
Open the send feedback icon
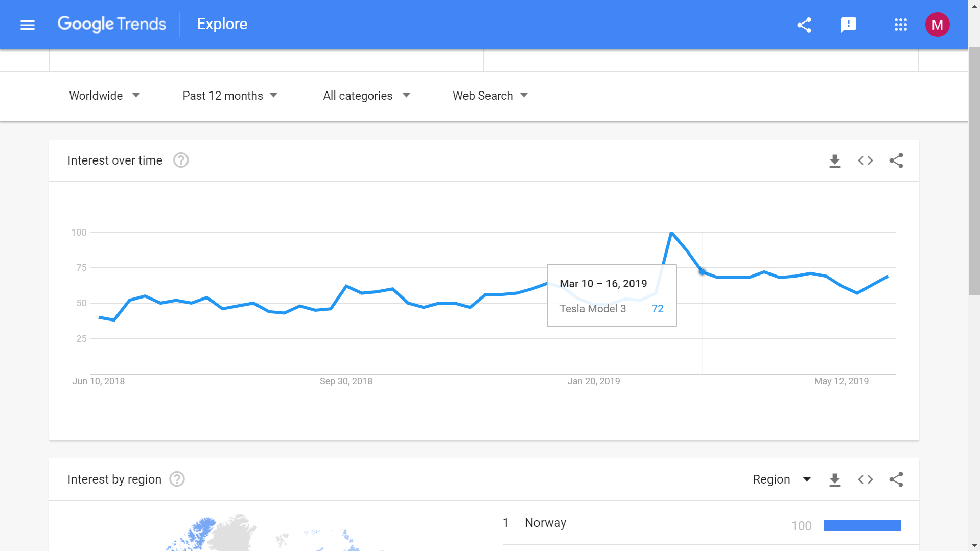point(849,25)
